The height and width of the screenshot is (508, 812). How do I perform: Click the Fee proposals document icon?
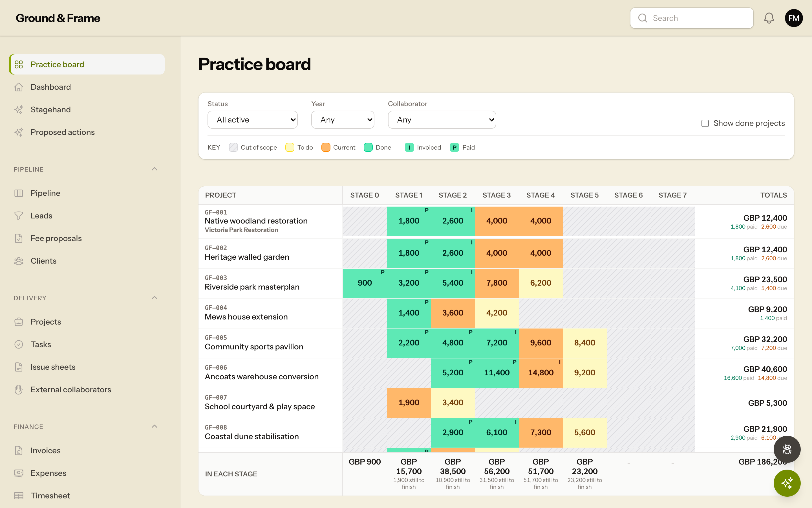pyautogui.click(x=19, y=238)
